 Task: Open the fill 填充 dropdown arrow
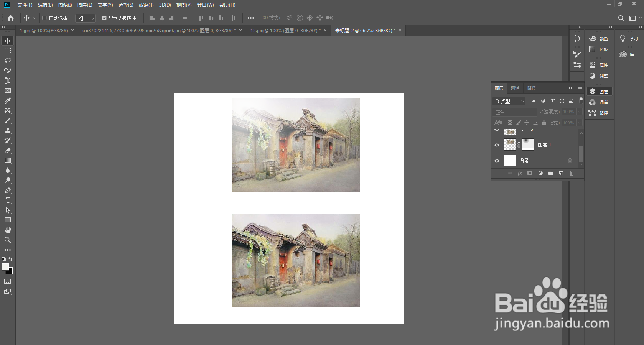[579, 123]
